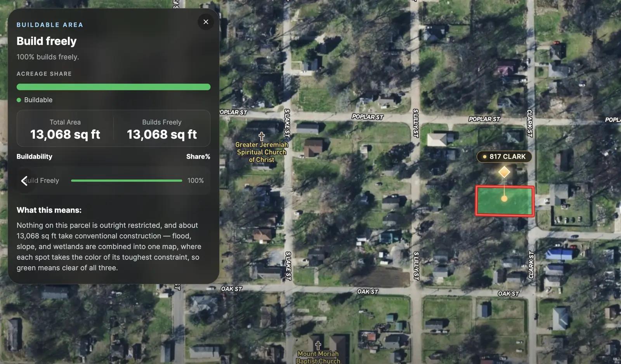Click the Total Area 13,068 sq ft value
This screenshot has width=621, height=364.
point(65,134)
